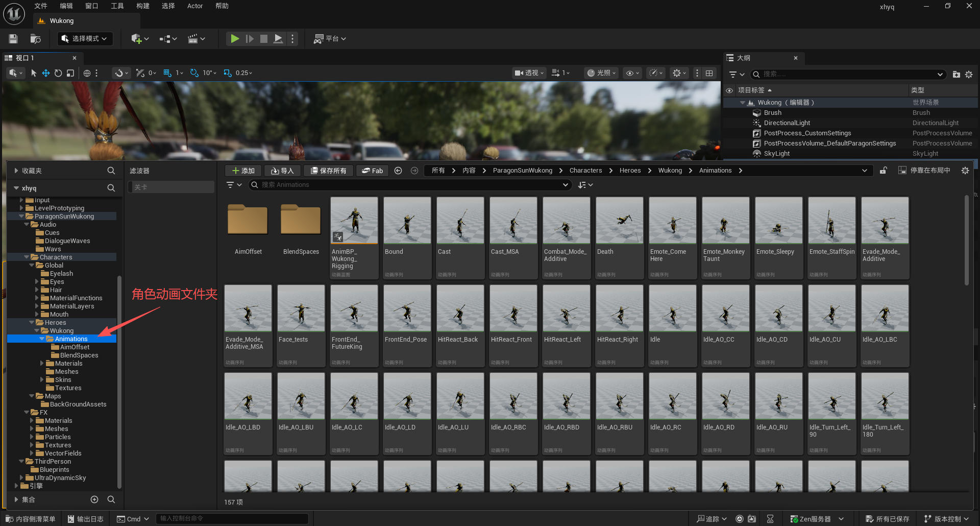980x526 pixels.
Task: Open the Fab marketplace button
Action: tap(372, 171)
